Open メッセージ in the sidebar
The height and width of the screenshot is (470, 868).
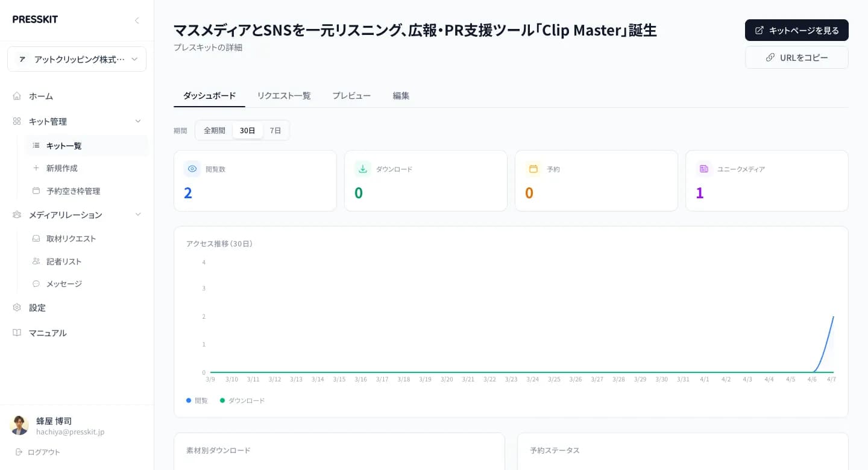87,284
